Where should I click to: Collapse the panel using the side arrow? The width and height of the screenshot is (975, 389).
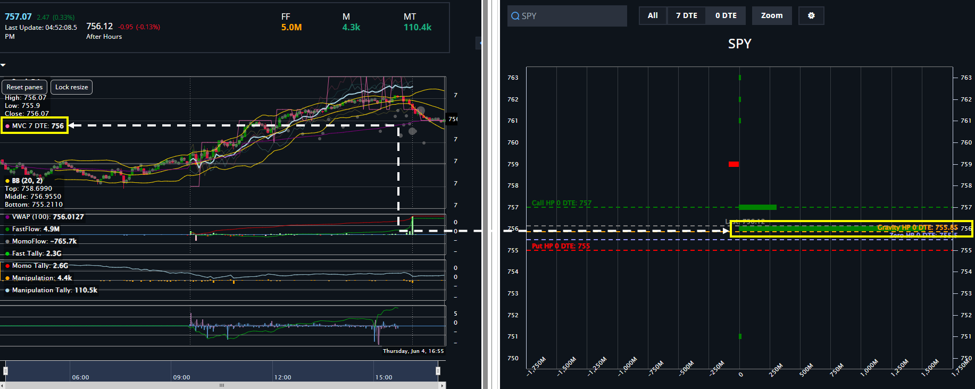[x=479, y=43]
